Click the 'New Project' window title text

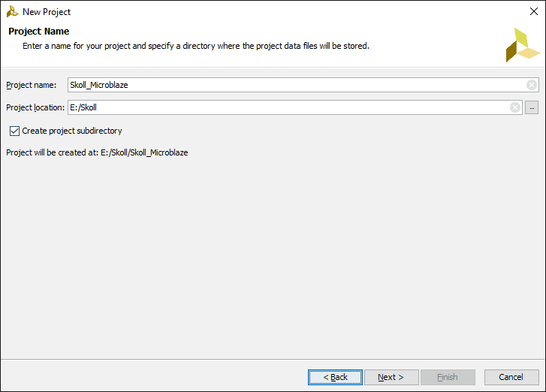pos(47,12)
